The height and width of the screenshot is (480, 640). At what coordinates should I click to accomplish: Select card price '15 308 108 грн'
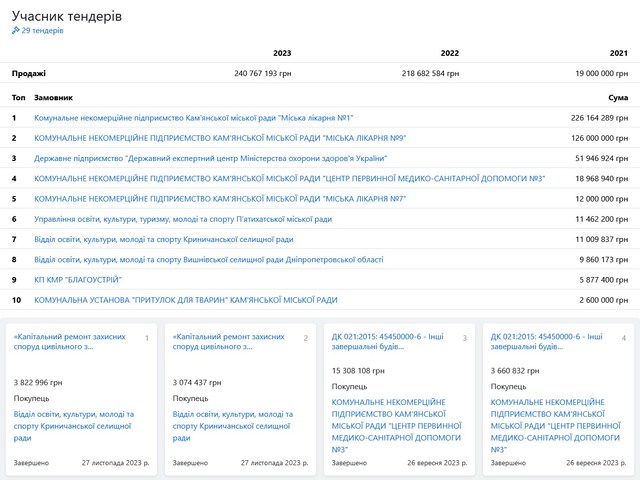tap(358, 371)
